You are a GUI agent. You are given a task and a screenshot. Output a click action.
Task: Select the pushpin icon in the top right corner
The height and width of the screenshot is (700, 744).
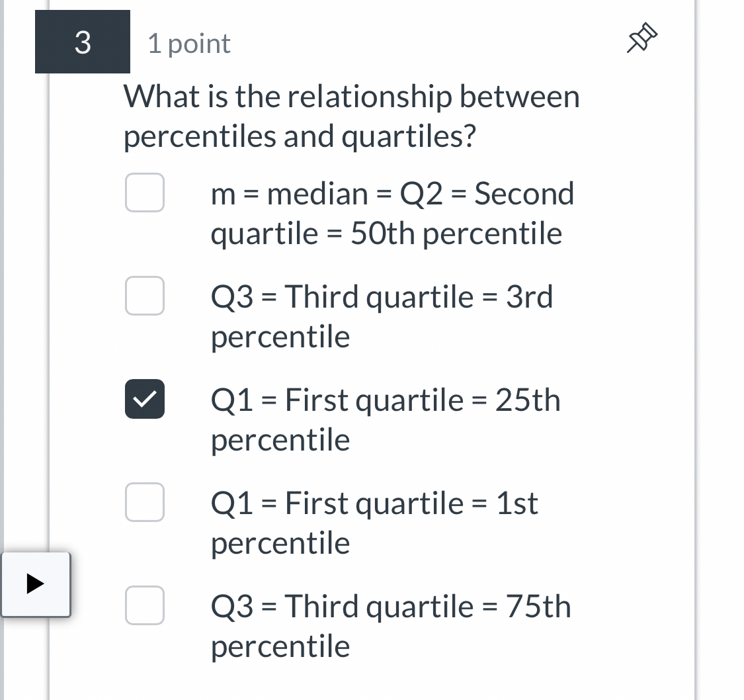click(640, 38)
